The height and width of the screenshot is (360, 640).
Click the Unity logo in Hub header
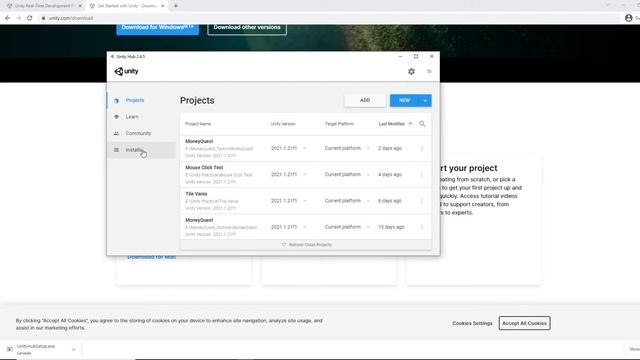point(127,71)
